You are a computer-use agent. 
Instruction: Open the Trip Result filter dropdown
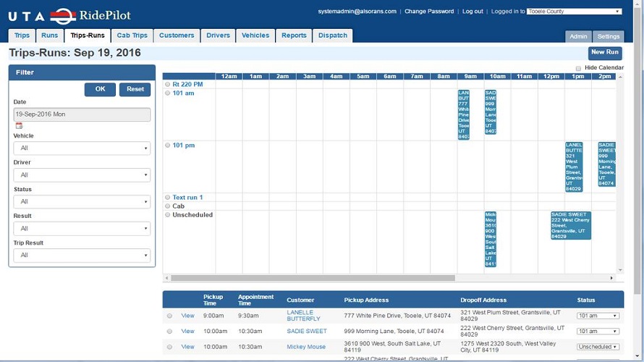pos(82,255)
